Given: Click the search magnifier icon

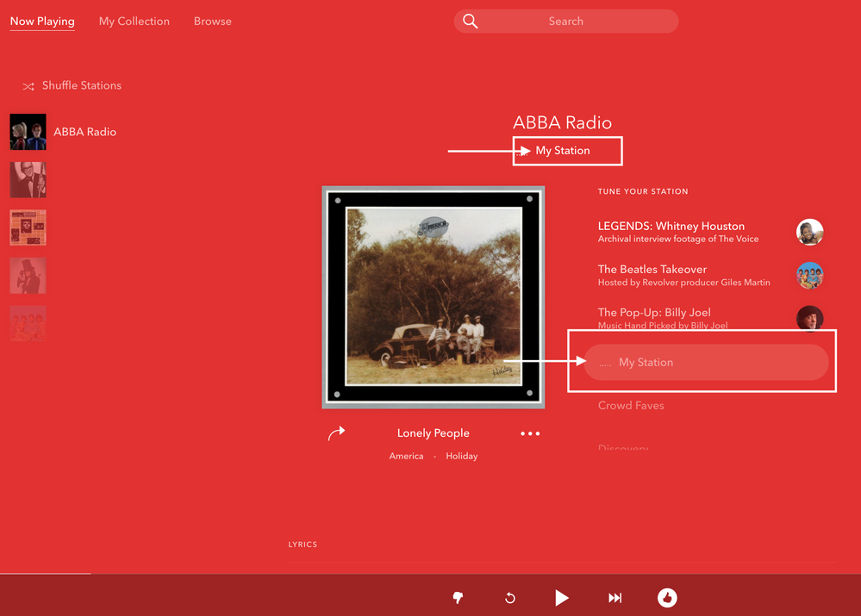Looking at the screenshot, I should [470, 22].
